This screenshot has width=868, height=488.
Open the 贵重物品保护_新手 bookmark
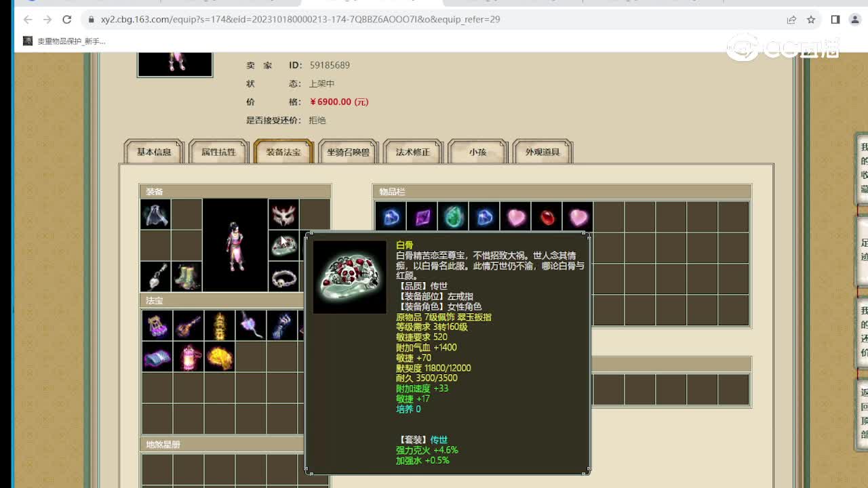(x=64, y=41)
